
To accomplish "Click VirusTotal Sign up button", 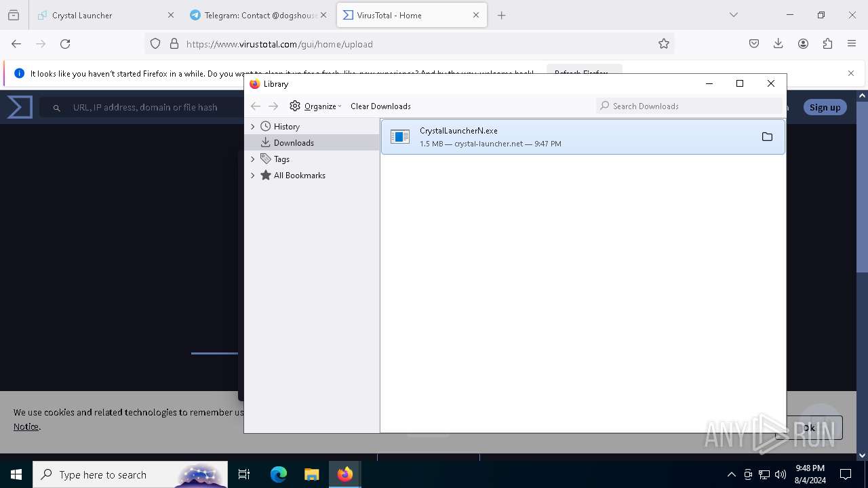I will 825,107.
